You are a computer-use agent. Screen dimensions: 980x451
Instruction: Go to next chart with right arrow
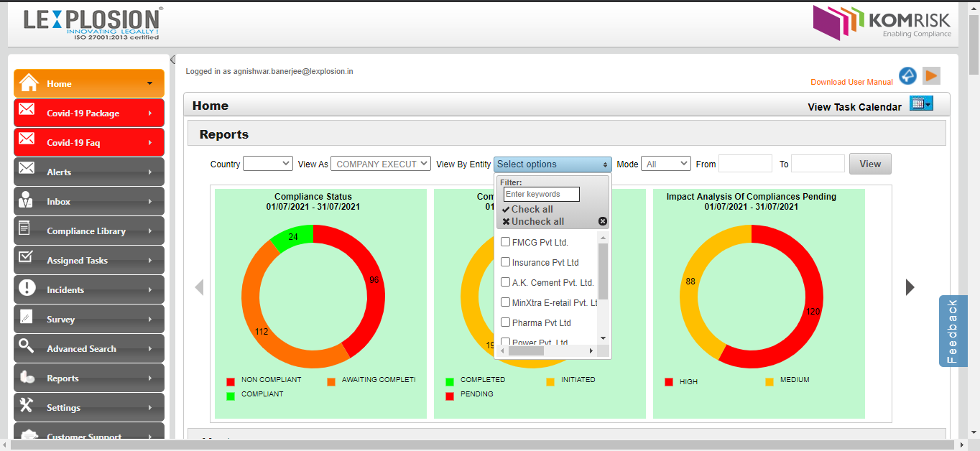(x=910, y=287)
